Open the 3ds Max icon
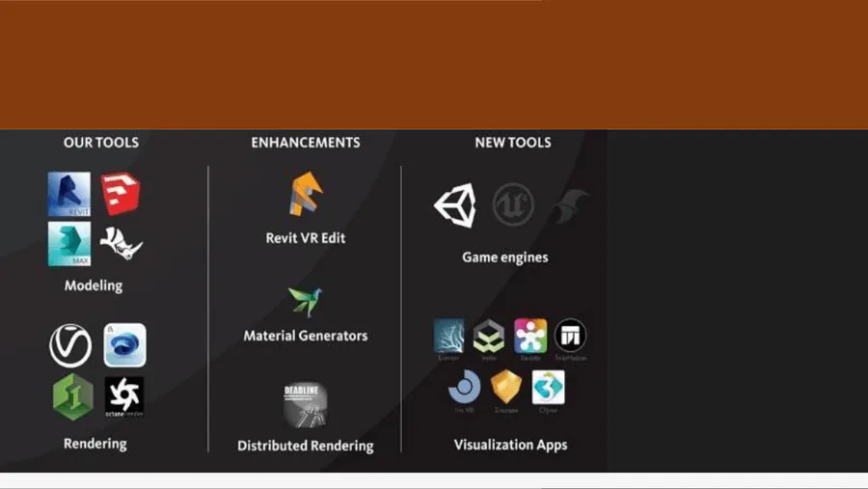The height and width of the screenshot is (489, 868). tap(69, 244)
